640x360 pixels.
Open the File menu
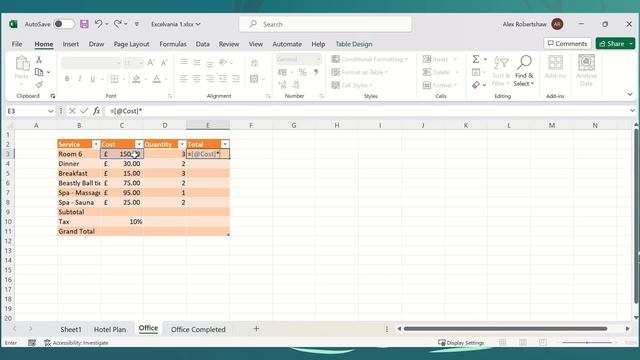[17, 44]
